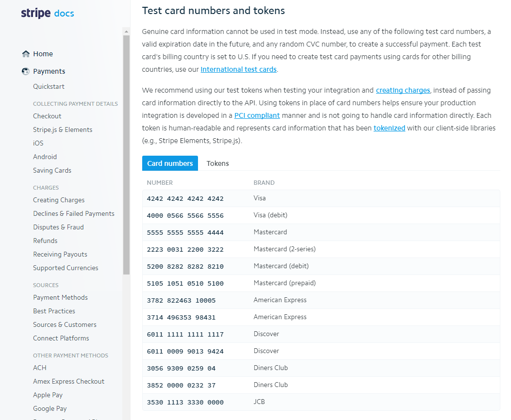Click the sidebar scroll up arrow

[127, 32]
